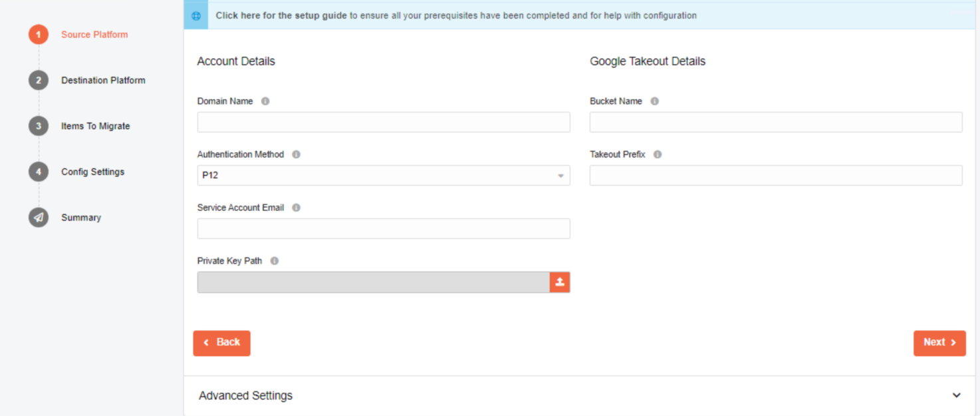This screenshot has width=980, height=416.
Task: Open the Config Settings step
Action: pos(92,172)
